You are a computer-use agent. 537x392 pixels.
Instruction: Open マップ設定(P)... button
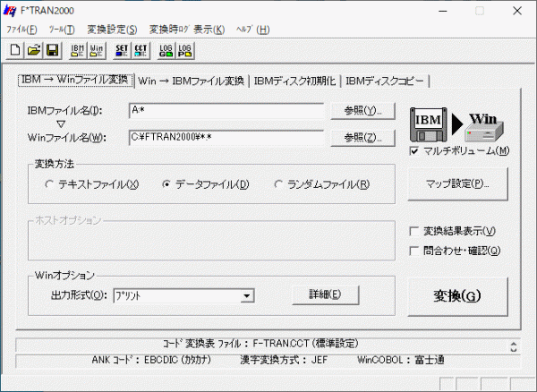[457, 183]
